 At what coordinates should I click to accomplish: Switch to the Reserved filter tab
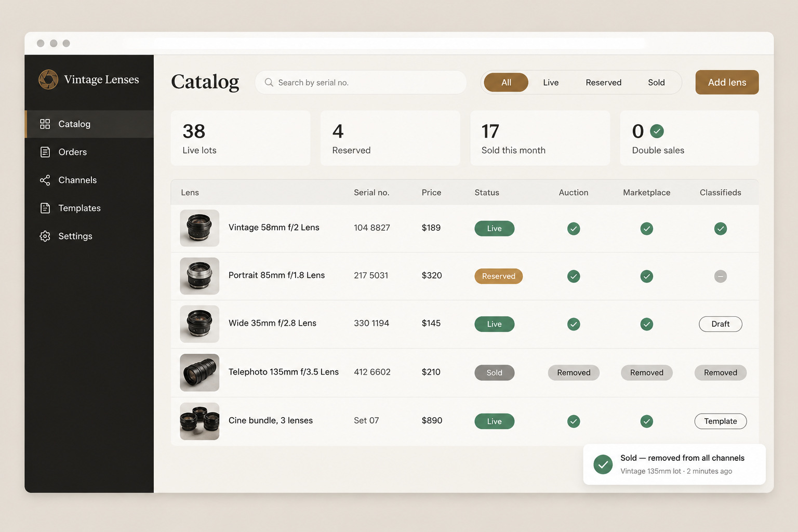[603, 82]
